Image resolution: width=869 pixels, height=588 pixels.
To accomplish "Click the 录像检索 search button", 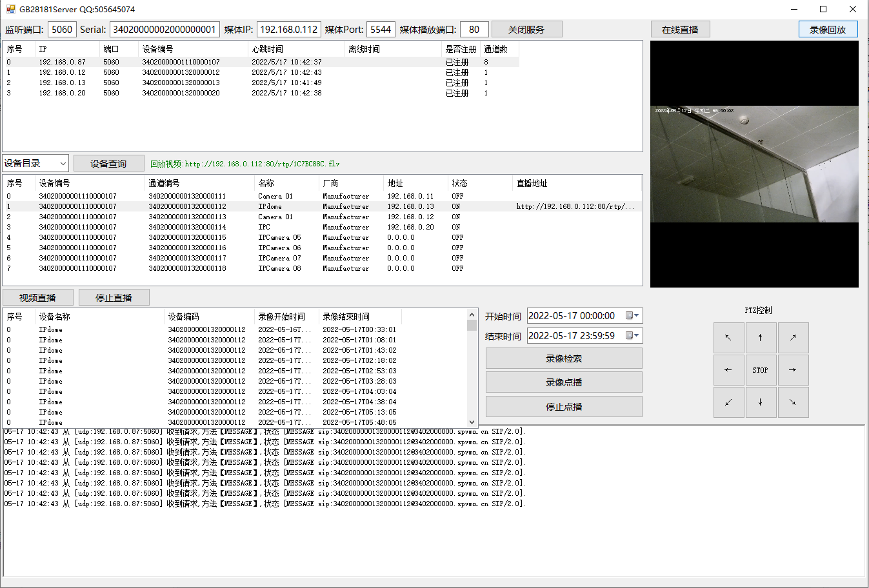I will [x=563, y=358].
